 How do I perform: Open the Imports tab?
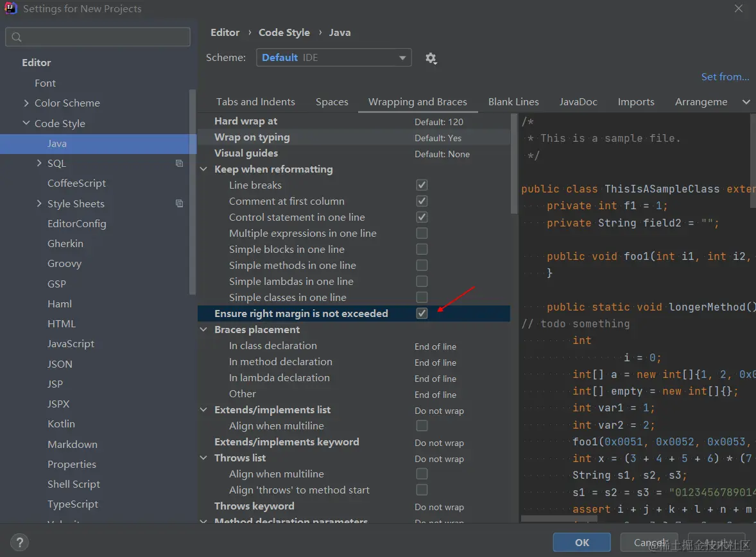[x=636, y=102]
